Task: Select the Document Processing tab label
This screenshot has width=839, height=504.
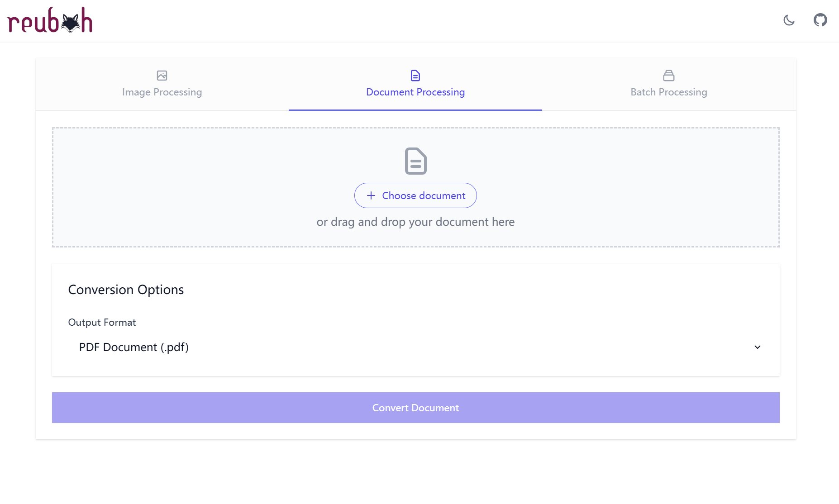Action: [x=415, y=92]
